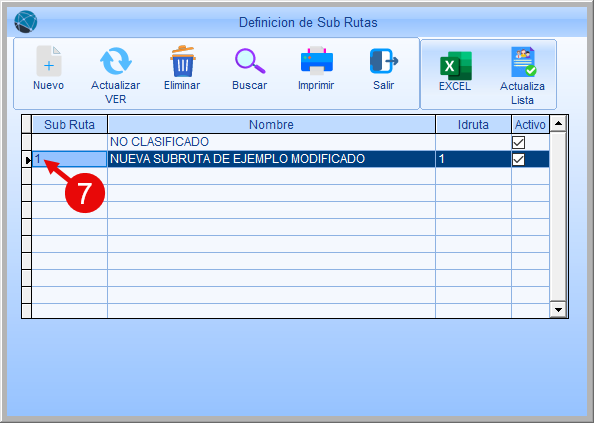594x423 pixels.
Task: Click the Eliminar trash can icon
Action: [x=183, y=61]
